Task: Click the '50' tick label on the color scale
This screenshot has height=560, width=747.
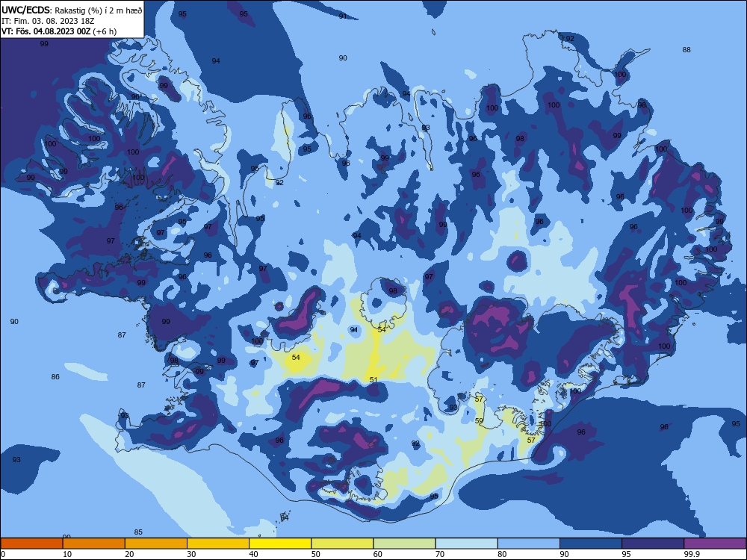Action: pyautogui.click(x=316, y=554)
